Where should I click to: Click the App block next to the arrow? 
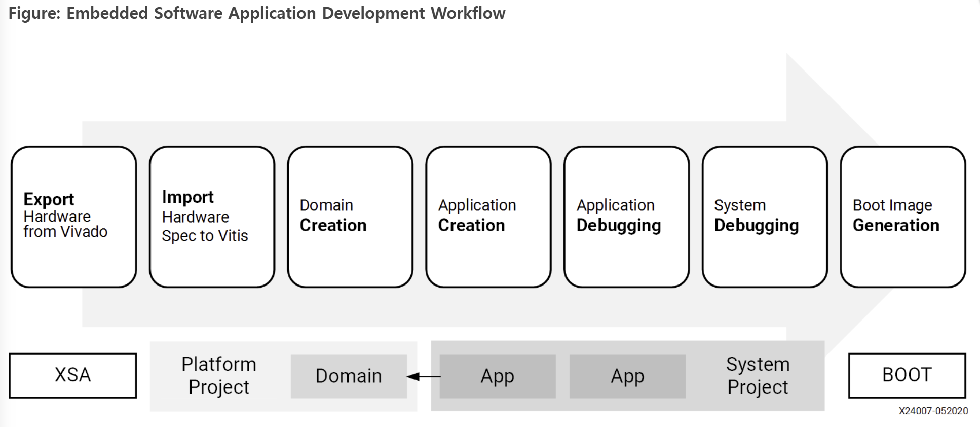coord(498,376)
